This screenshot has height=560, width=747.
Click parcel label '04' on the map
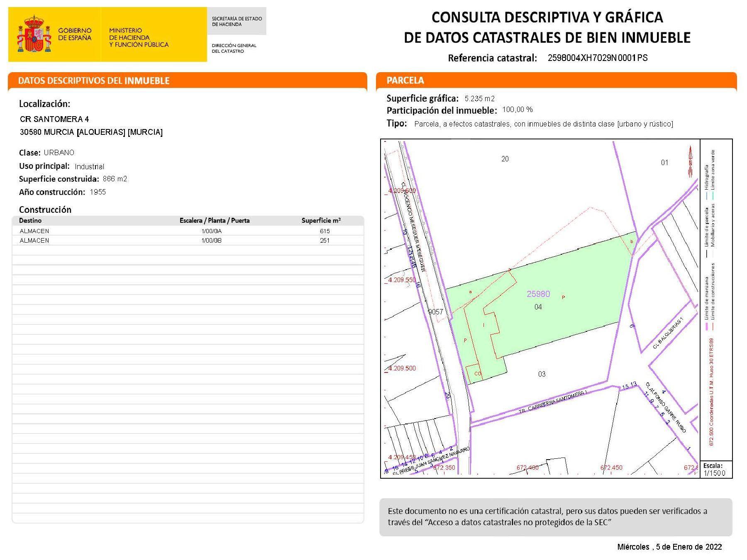click(538, 307)
